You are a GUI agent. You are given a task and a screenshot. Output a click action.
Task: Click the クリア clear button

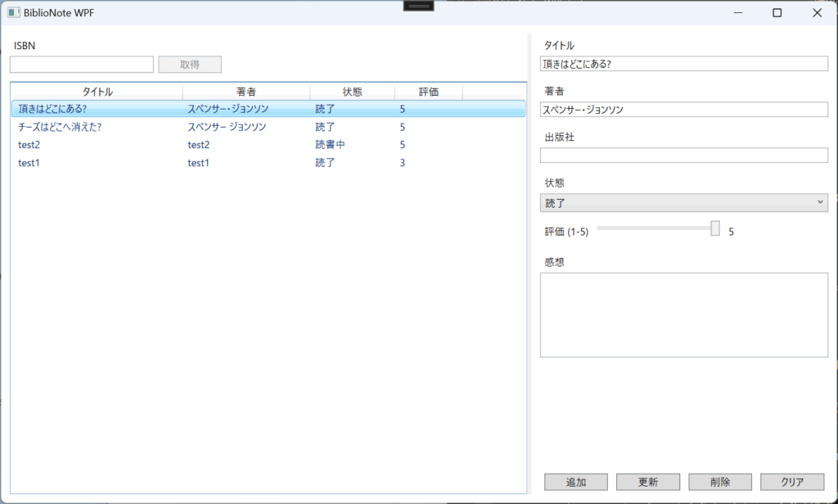(x=791, y=482)
